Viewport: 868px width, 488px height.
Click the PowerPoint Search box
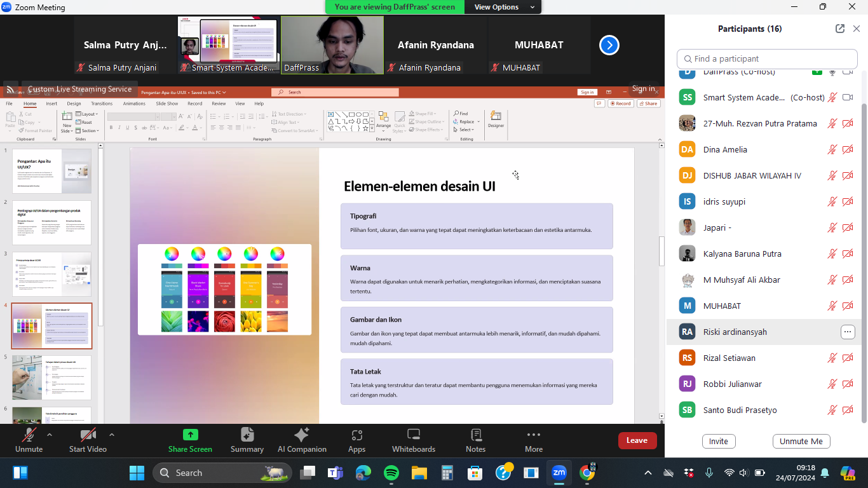coord(335,92)
